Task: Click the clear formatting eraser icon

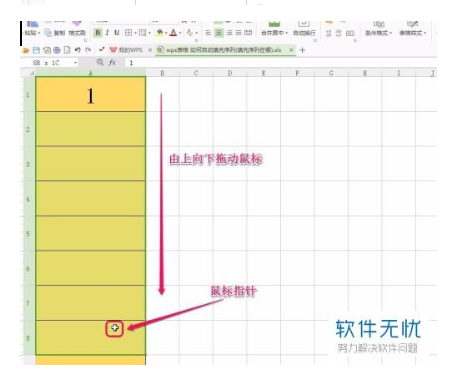Action: coord(190,33)
